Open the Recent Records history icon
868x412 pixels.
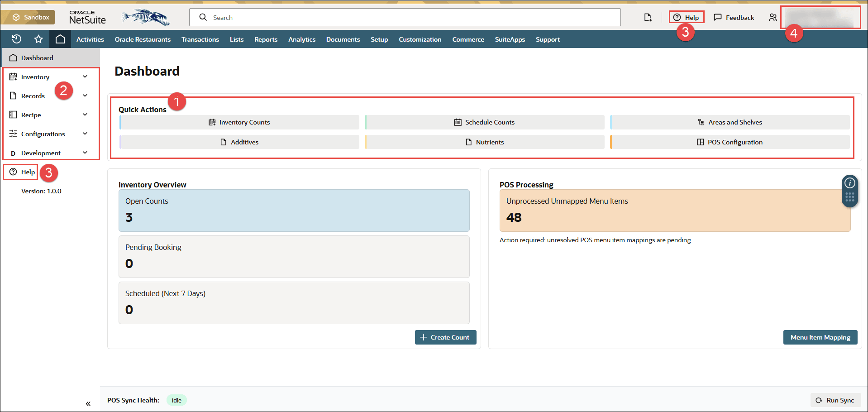coord(17,39)
